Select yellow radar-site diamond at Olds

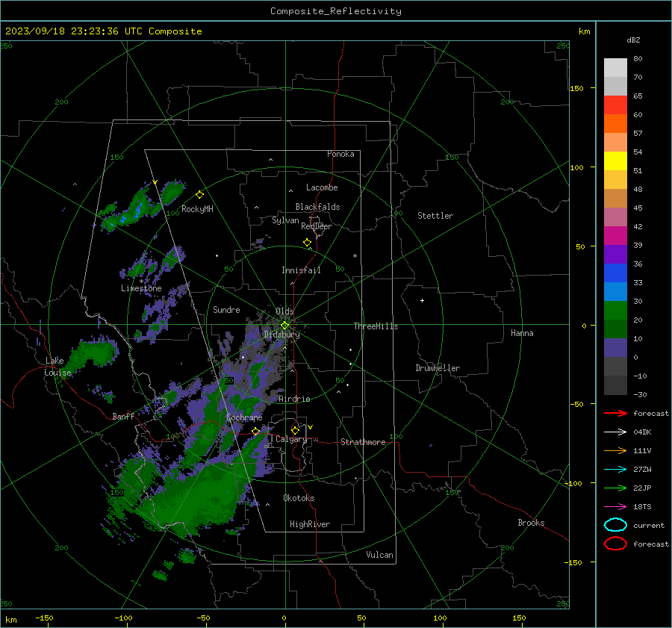(x=284, y=326)
